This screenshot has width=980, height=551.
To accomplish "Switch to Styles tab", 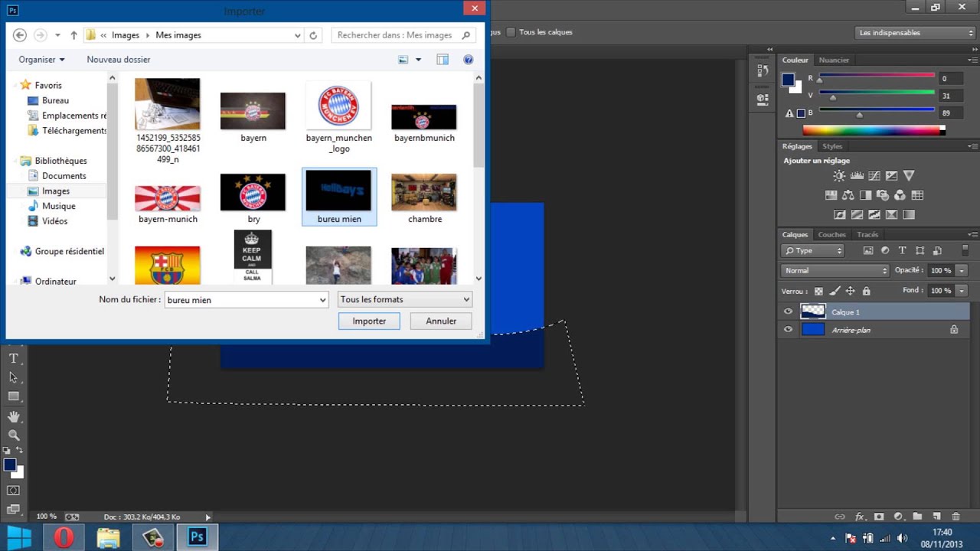I will 832,146.
